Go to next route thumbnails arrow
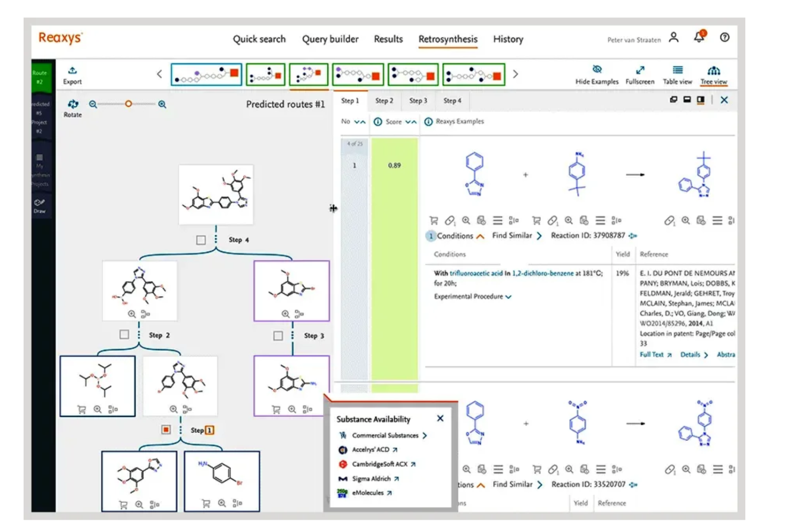799x532 pixels. pos(515,74)
